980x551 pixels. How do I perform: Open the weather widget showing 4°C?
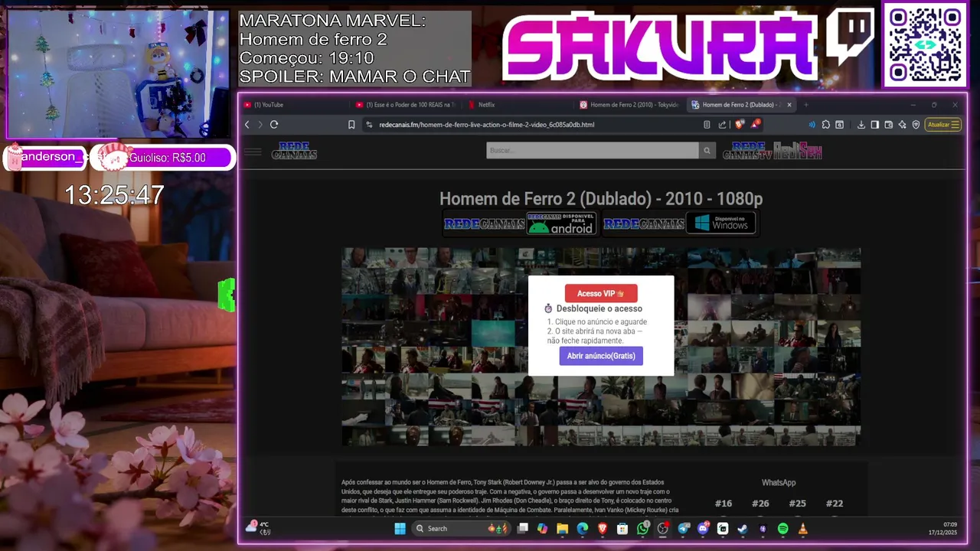click(258, 528)
